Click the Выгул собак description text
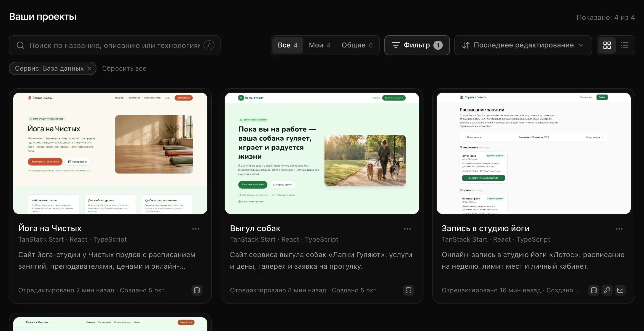Screen dimensions: 644x331 [321, 260]
